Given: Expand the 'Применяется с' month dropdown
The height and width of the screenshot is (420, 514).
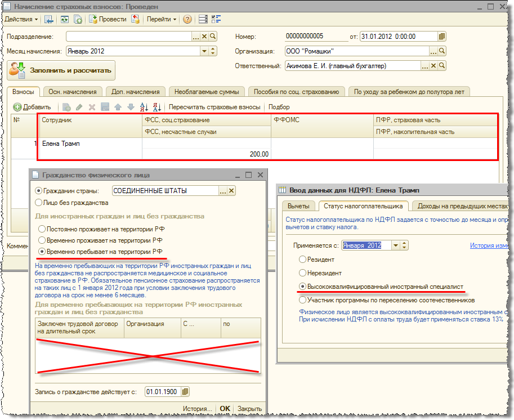Looking at the screenshot, I should pos(396,245).
